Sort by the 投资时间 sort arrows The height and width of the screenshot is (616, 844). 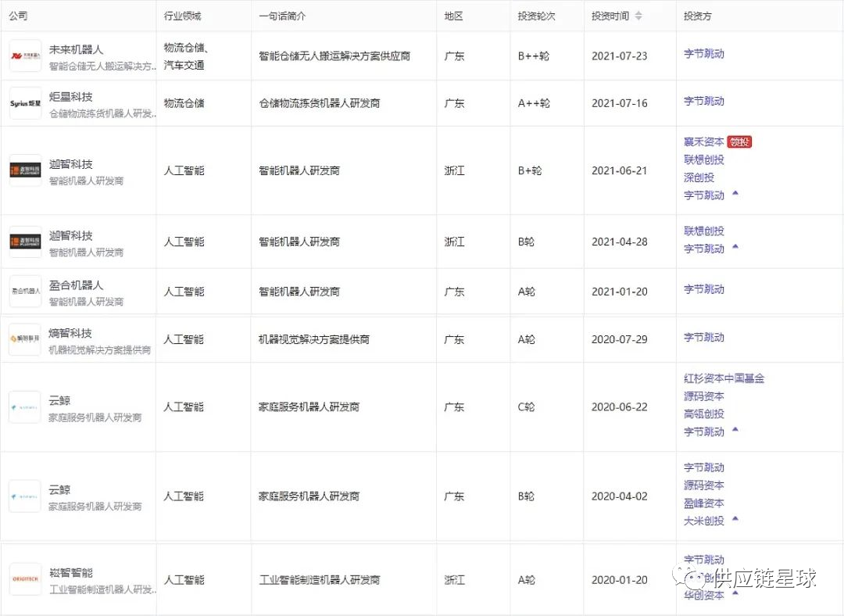[x=638, y=16]
